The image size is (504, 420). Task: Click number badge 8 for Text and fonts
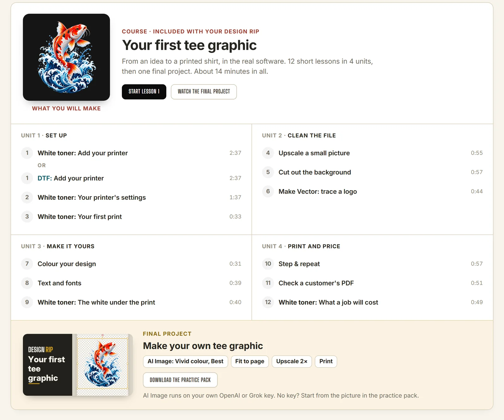point(27,283)
